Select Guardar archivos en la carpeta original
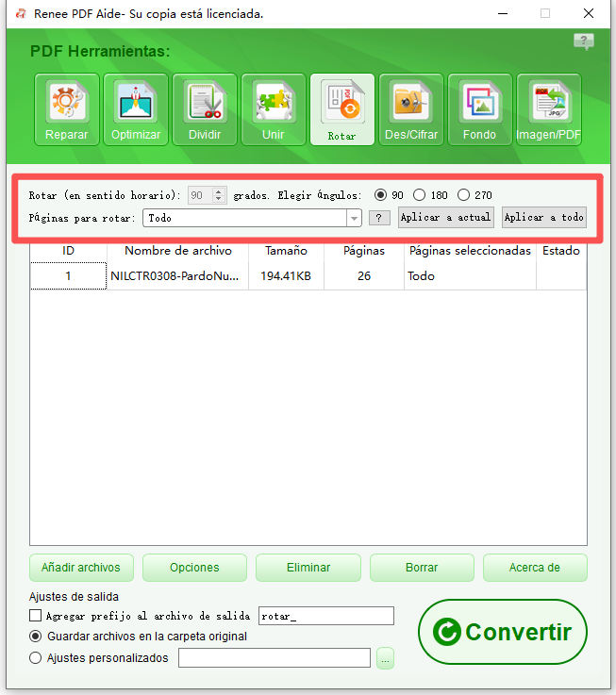This screenshot has width=616, height=695. coord(35,637)
